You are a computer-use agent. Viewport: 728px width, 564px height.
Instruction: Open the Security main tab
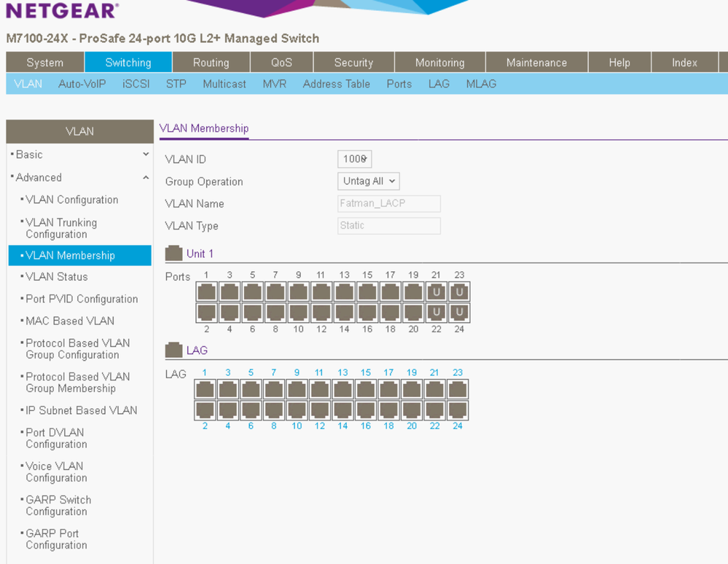[353, 62]
